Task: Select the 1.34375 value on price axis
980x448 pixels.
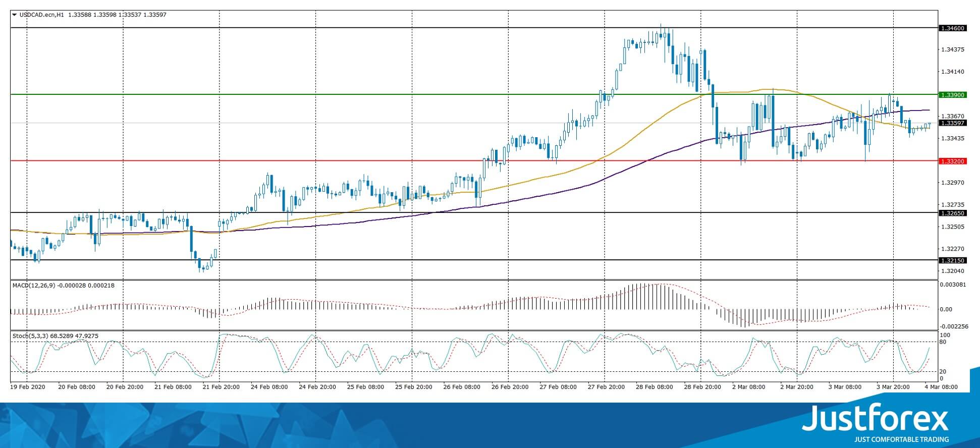Action: click(x=953, y=49)
